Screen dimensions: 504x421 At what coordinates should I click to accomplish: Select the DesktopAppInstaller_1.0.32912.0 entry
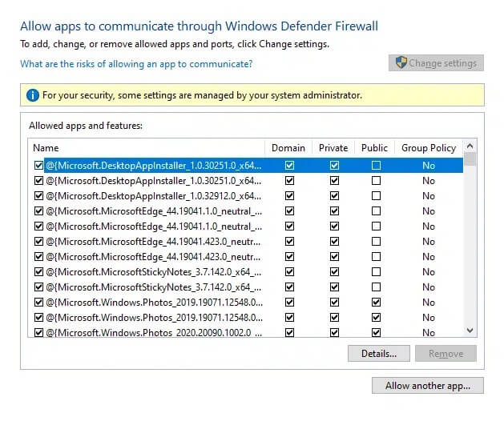154,196
